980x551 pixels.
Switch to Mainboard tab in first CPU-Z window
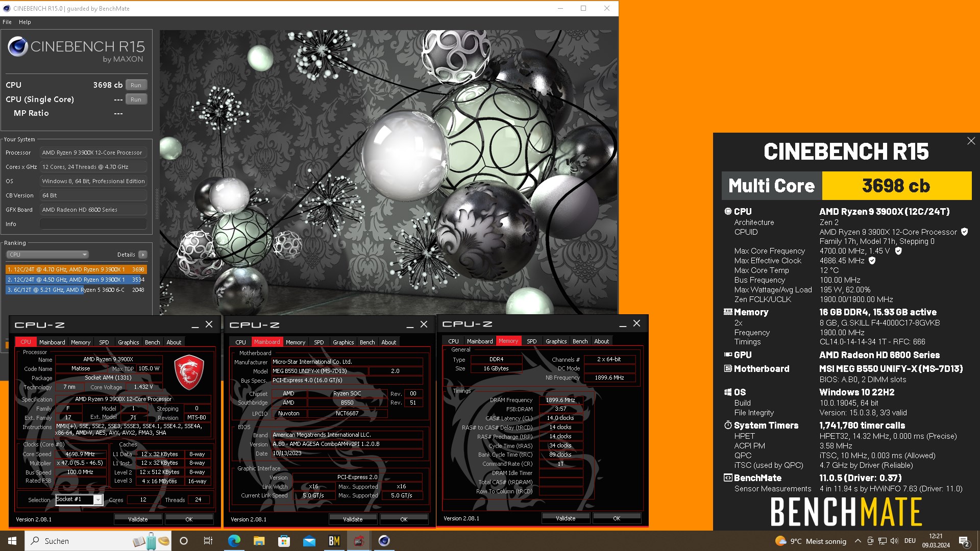[x=52, y=342]
